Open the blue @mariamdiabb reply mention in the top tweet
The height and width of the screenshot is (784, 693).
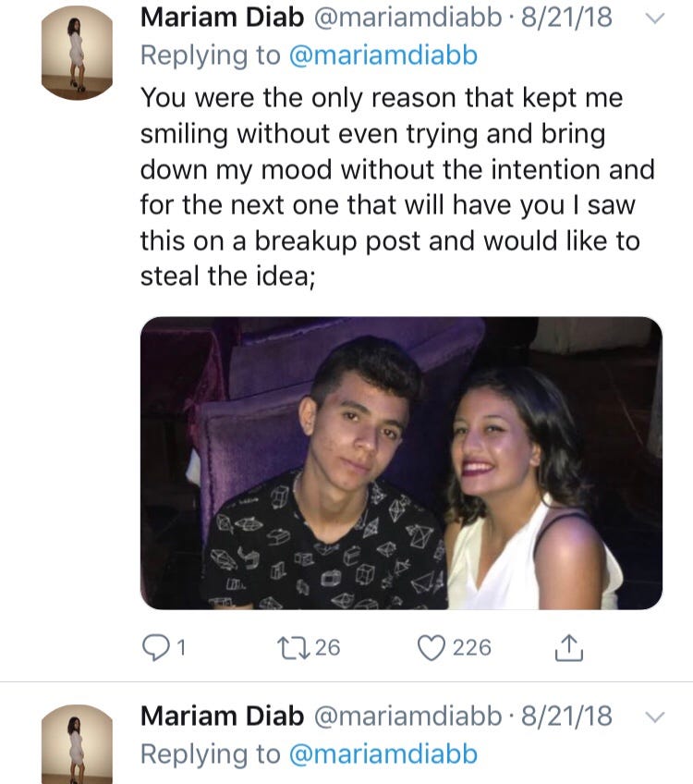[383, 55]
